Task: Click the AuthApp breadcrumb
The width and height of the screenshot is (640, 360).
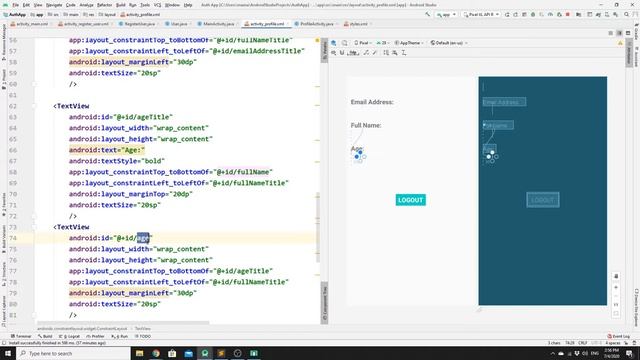Action: [15, 15]
